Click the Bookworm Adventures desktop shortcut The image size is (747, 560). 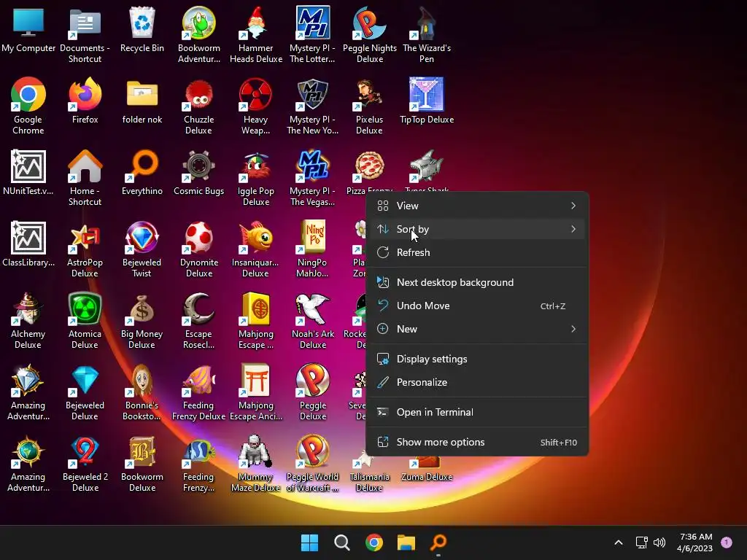point(198,34)
